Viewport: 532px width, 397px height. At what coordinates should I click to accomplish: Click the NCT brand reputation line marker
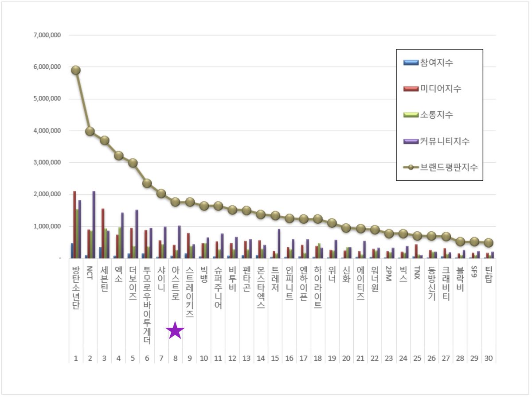click(90, 131)
